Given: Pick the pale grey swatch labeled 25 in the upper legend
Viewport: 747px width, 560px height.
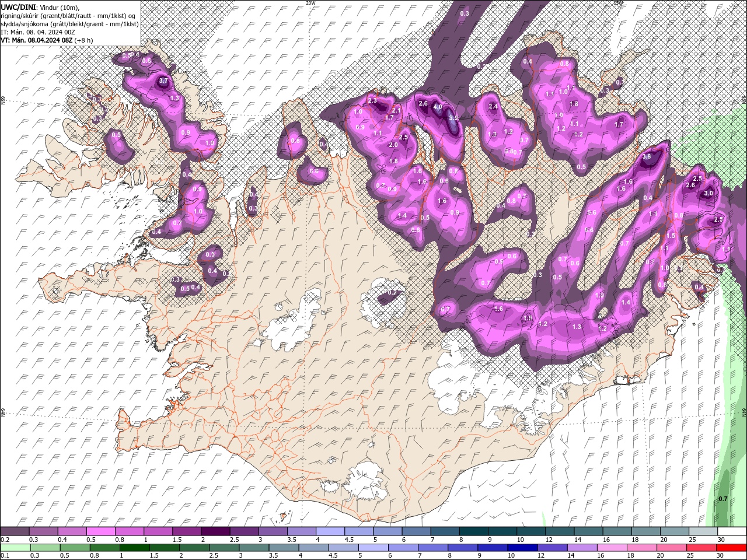Looking at the screenshot, I should (x=703, y=531).
